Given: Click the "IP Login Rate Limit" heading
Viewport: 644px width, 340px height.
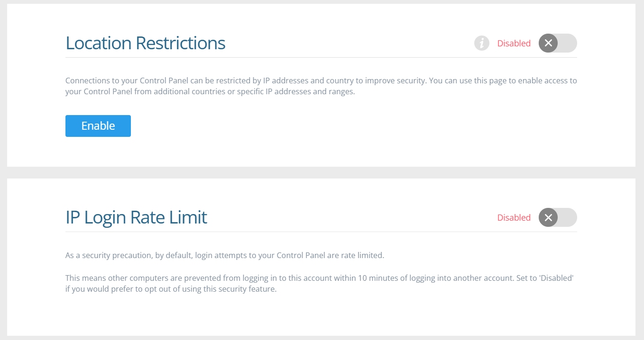Looking at the screenshot, I should [x=136, y=217].
